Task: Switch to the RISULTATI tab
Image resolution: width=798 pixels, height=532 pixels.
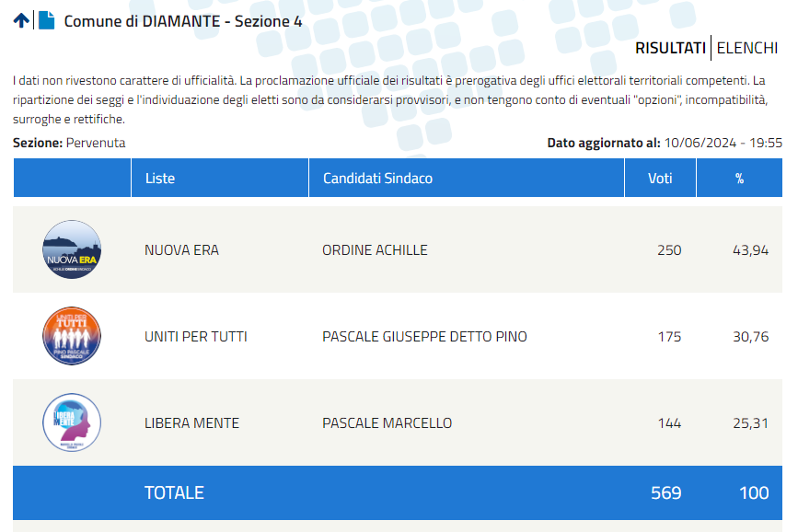Action: click(x=670, y=48)
